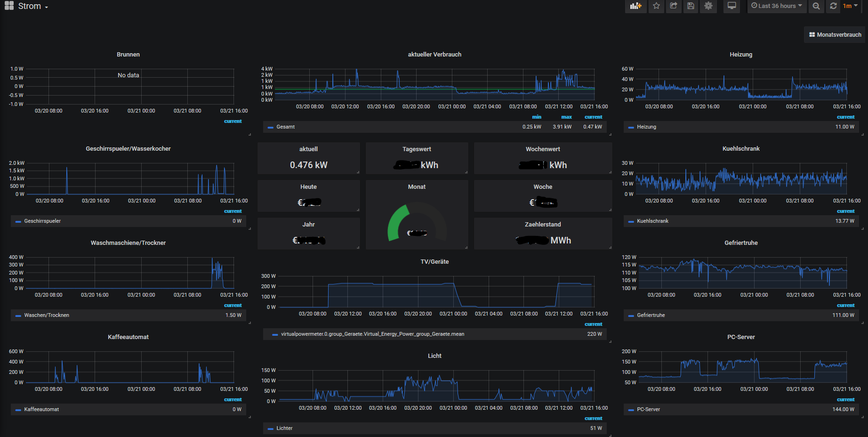The height and width of the screenshot is (437, 868).
Task: Sort the Gesamt legend by max column
Action: 567,117
